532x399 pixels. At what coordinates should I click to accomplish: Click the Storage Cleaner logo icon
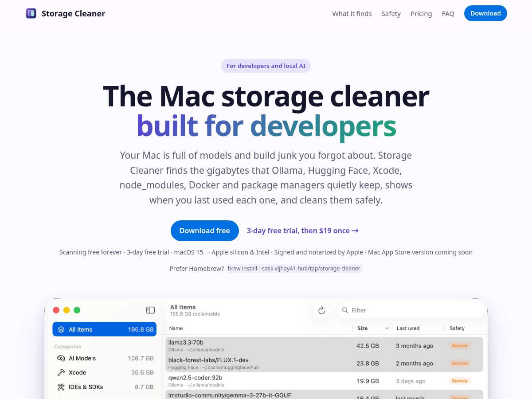point(31,13)
